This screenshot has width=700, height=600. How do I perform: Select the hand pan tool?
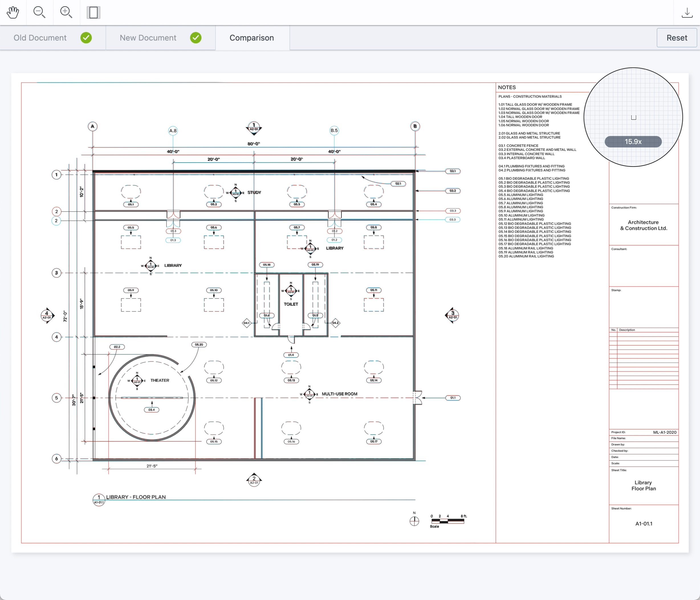coord(13,13)
